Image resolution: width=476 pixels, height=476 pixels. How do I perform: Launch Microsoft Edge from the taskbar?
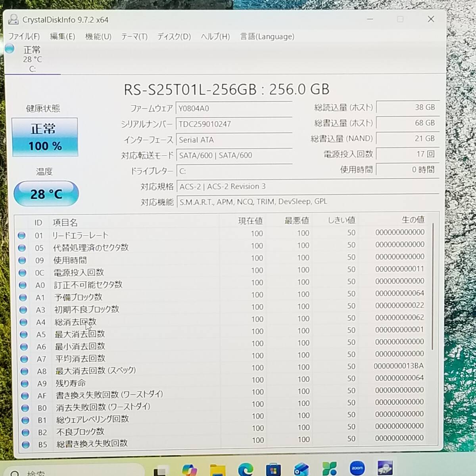click(246, 470)
